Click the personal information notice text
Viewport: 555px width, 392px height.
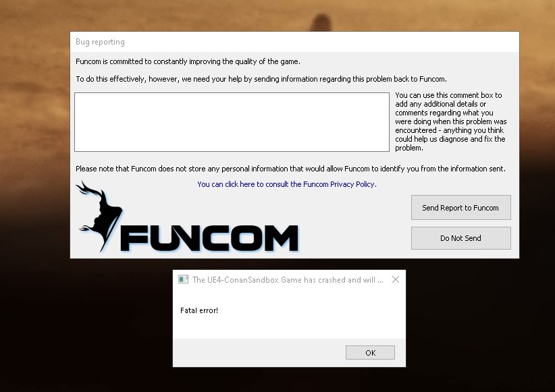click(290, 169)
